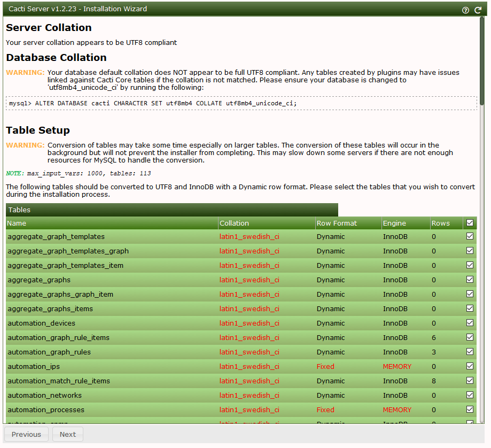The image size is (491, 448).
Task: Toggle checkbox for automation_networks row
Action: click(x=470, y=395)
